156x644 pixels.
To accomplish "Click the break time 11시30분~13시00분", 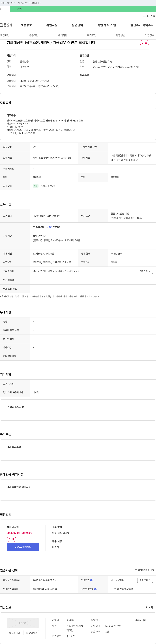I will point(43,253).
